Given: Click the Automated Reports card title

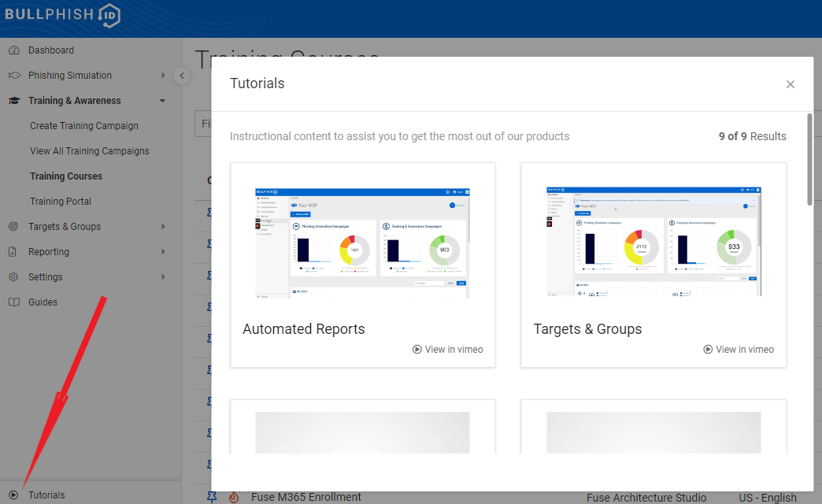Looking at the screenshot, I should coord(304,329).
